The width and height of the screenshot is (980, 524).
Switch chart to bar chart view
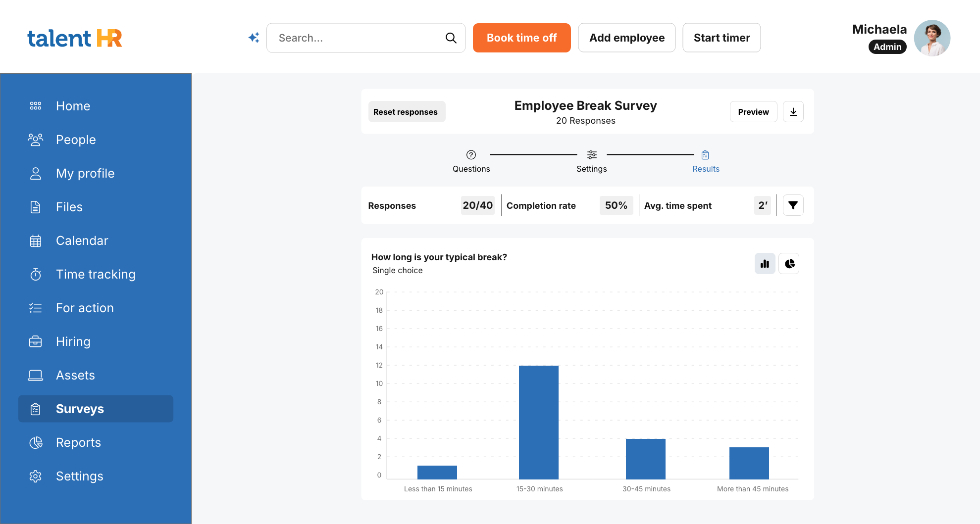coord(765,264)
